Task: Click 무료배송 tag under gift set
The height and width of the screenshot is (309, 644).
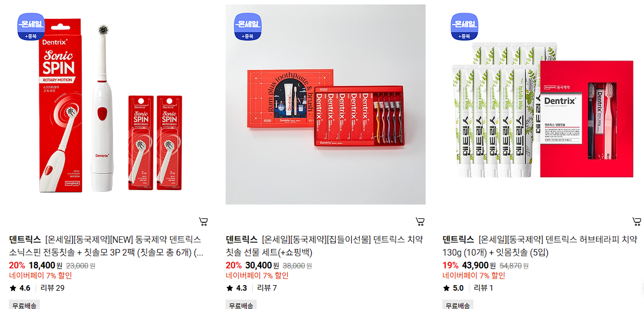Action: click(241, 305)
